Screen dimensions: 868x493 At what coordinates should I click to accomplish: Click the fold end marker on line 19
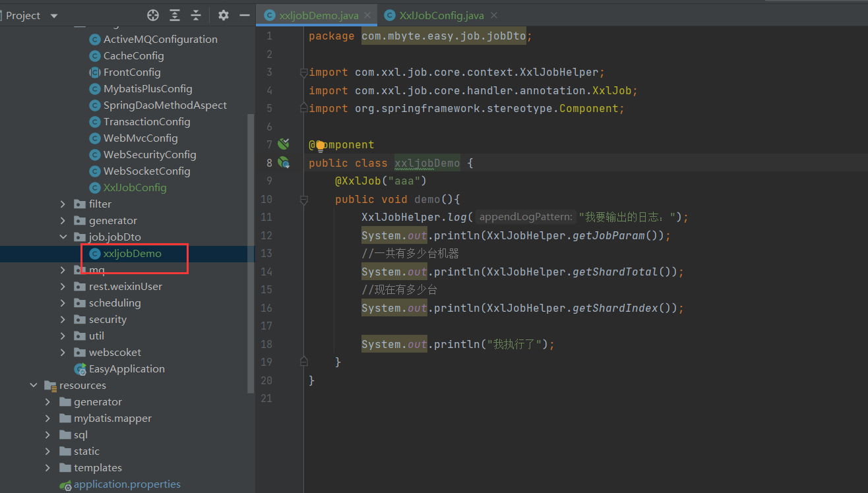[303, 361]
